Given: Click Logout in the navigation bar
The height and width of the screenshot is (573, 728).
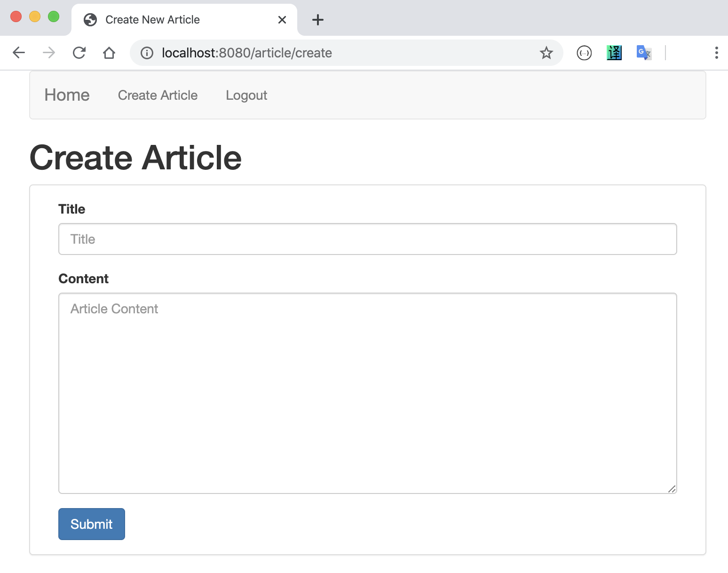Looking at the screenshot, I should (x=246, y=95).
